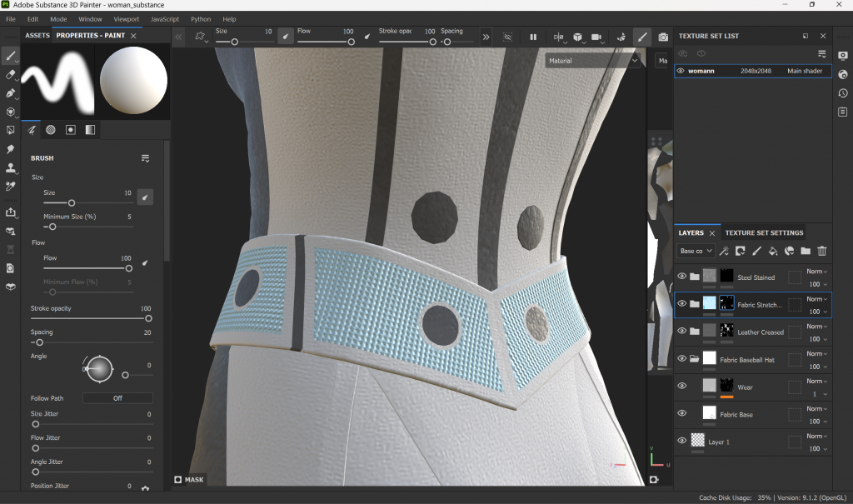Hide the Steel Stained layer
The width and height of the screenshot is (853, 504).
click(682, 277)
